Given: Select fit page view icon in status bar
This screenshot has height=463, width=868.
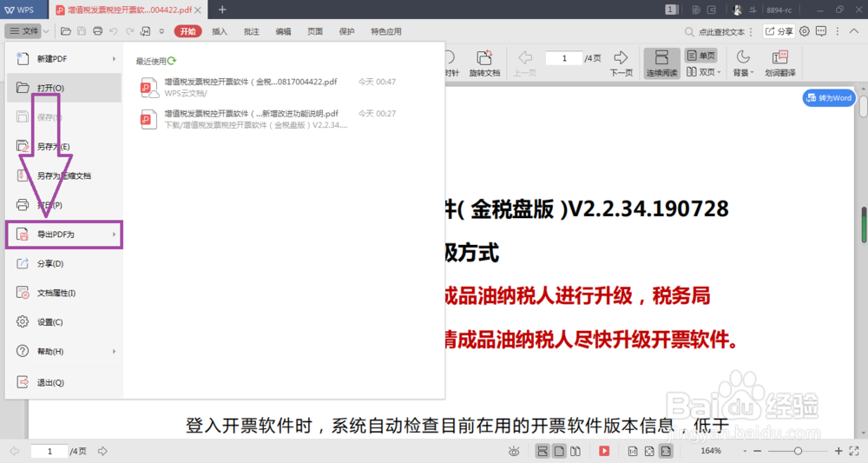Looking at the screenshot, I should tap(649, 452).
